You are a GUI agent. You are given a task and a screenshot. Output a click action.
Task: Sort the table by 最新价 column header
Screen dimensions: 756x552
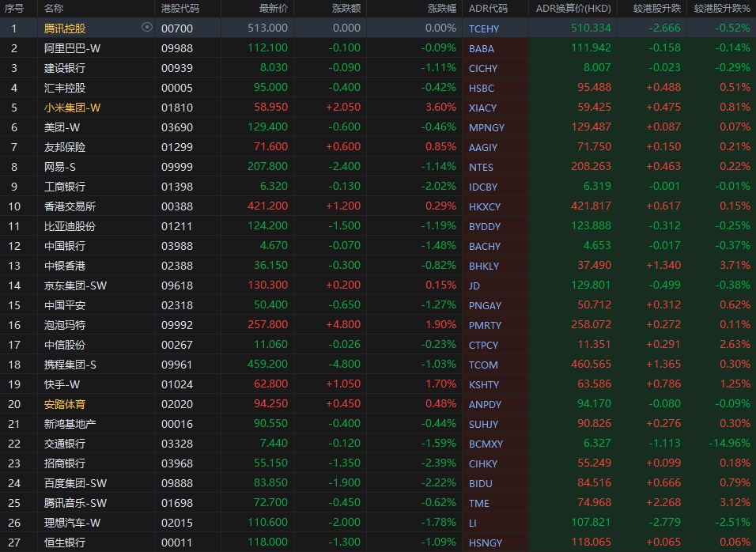pyautogui.click(x=273, y=8)
